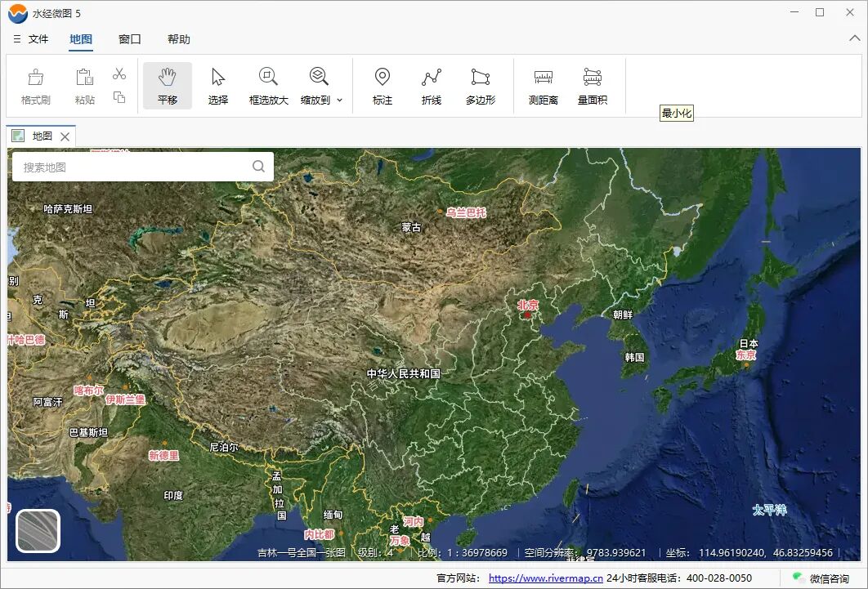Click the 韩国 country label

coord(634,357)
